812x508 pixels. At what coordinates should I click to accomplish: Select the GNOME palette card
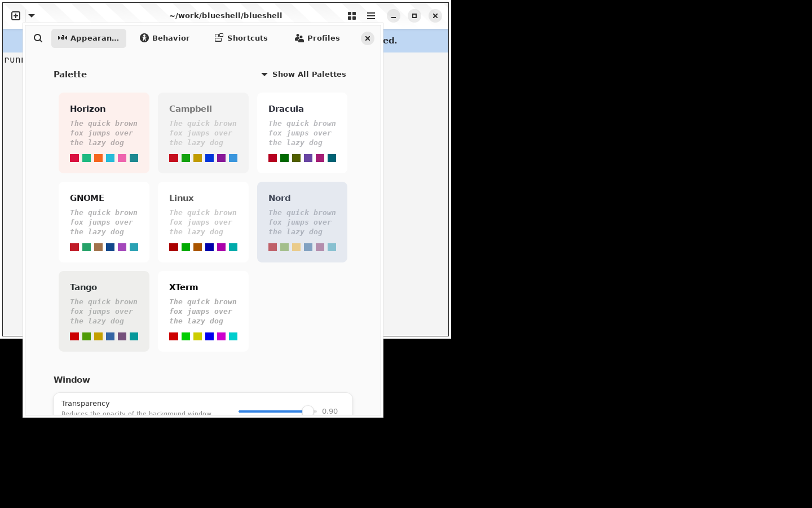(104, 222)
